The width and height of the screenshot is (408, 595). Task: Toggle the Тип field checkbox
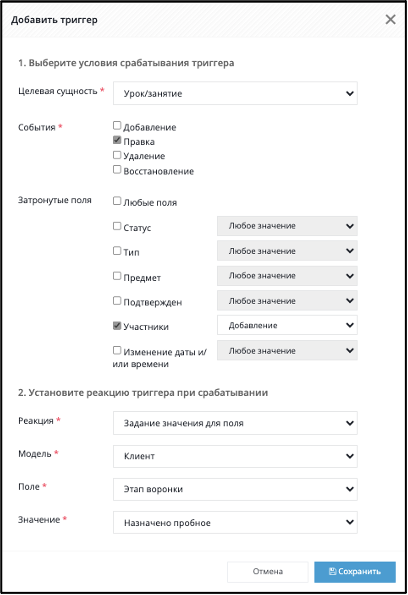click(117, 251)
